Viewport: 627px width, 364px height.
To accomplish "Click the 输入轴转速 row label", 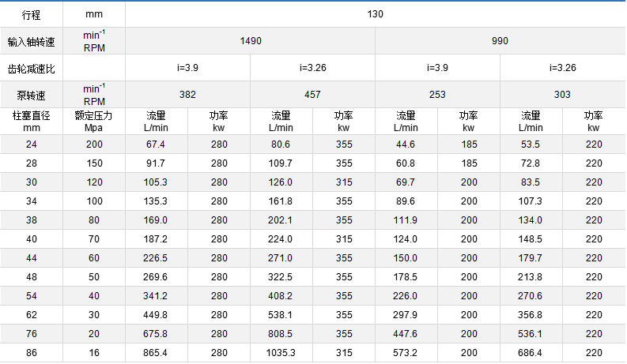I will click(31, 41).
